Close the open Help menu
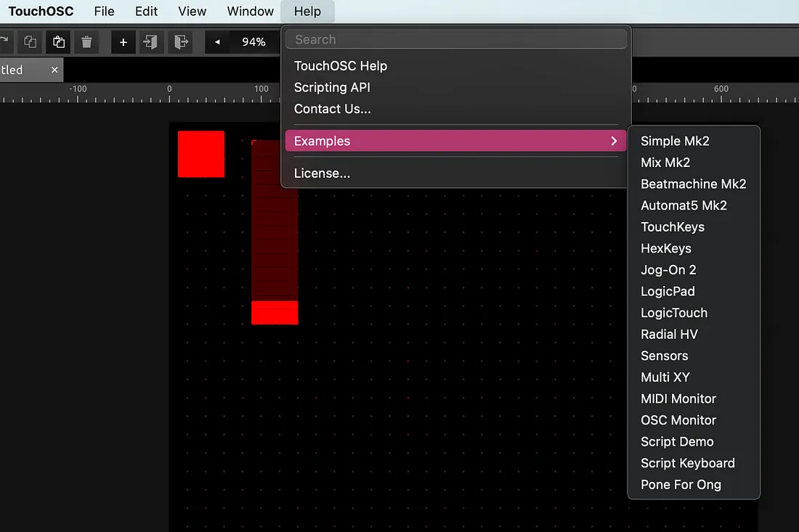This screenshot has height=532, width=799. click(x=307, y=11)
